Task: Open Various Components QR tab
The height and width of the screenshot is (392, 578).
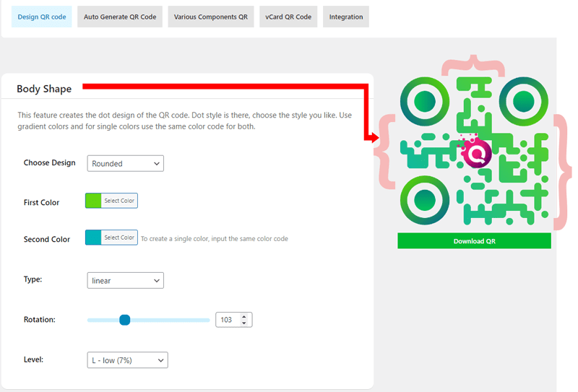Action: [x=210, y=17]
